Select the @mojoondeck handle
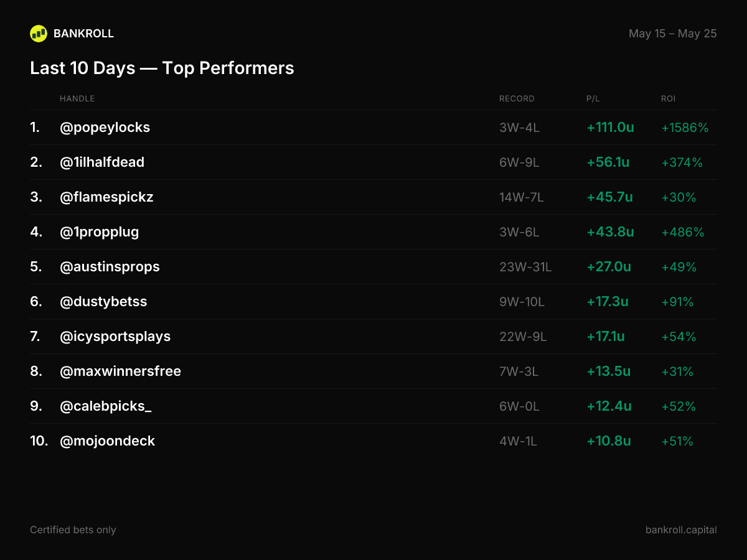 107,441
